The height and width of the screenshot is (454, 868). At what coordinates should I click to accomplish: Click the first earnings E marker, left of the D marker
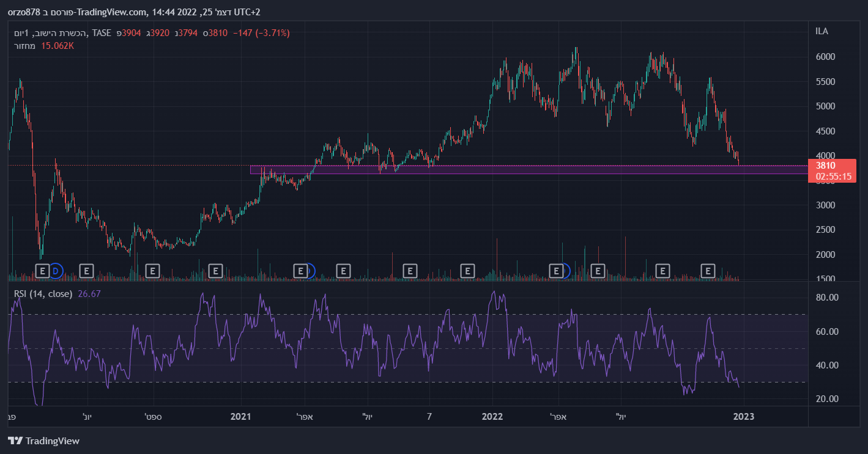tap(42, 270)
